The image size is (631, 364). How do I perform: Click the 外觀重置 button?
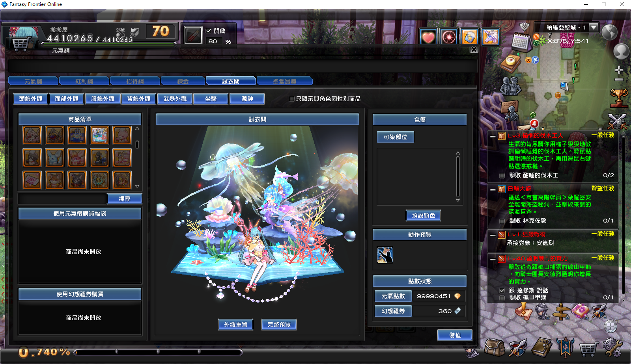(x=235, y=325)
